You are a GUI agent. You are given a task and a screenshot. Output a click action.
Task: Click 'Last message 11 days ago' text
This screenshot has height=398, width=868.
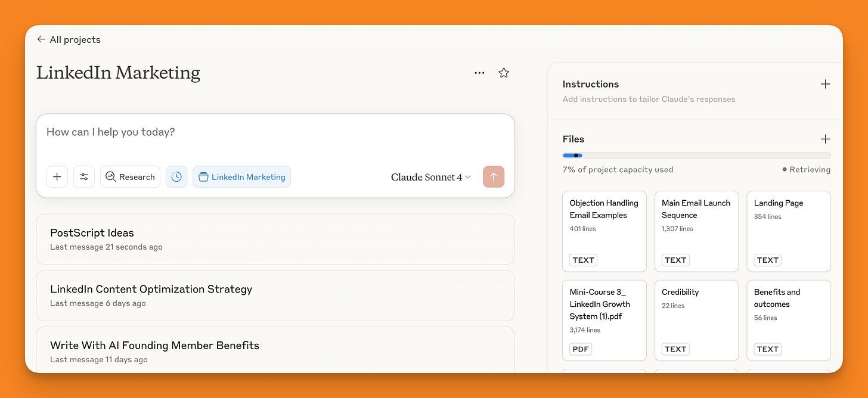99,359
